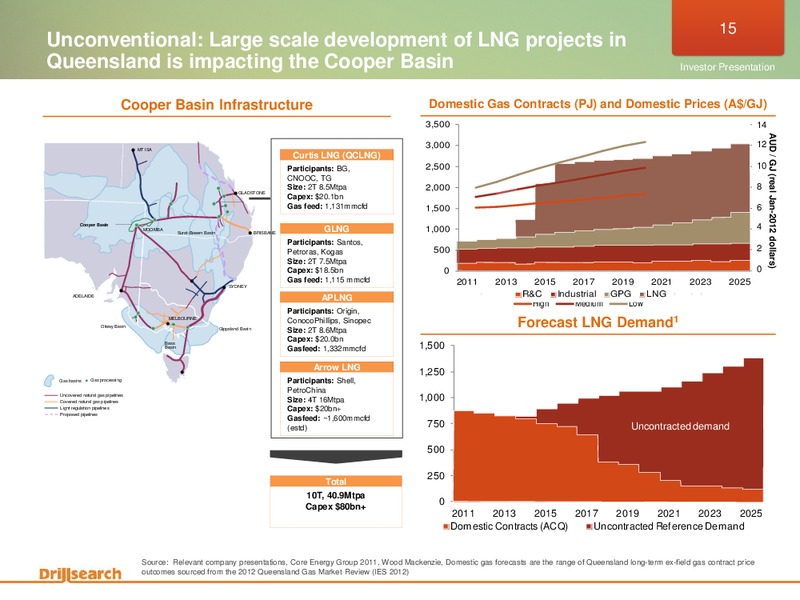Click the Drillsearch logo
Viewport: 800px width, 600px height.
pyautogui.click(x=80, y=574)
